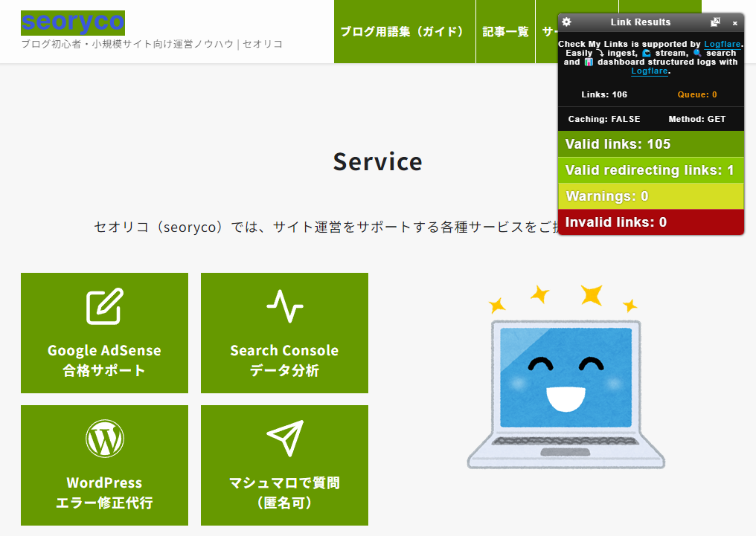This screenshot has height=536, width=756.
Task: Select Warnings: 0 row
Action: (x=651, y=196)
